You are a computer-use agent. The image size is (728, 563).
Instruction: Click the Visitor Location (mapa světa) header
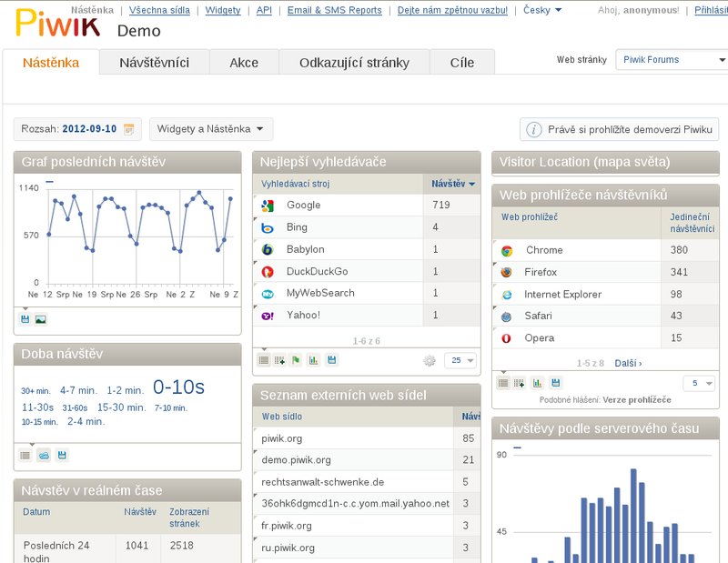[605, 162]
